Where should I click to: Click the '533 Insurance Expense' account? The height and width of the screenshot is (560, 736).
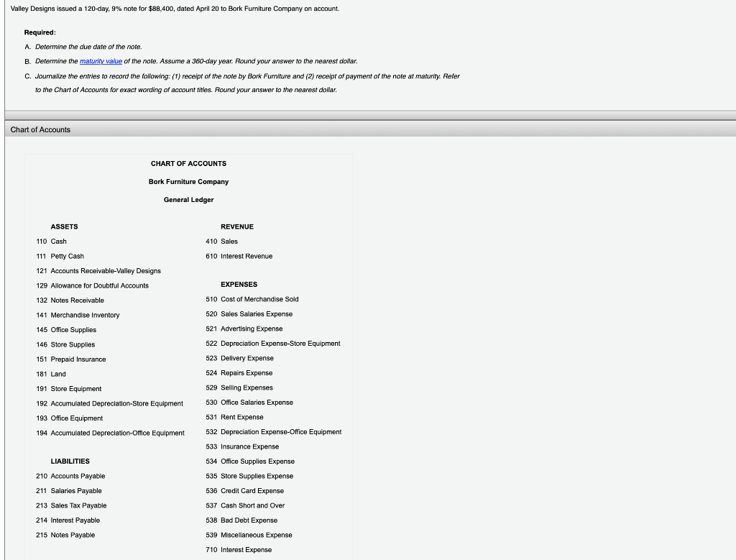[242, 446]
